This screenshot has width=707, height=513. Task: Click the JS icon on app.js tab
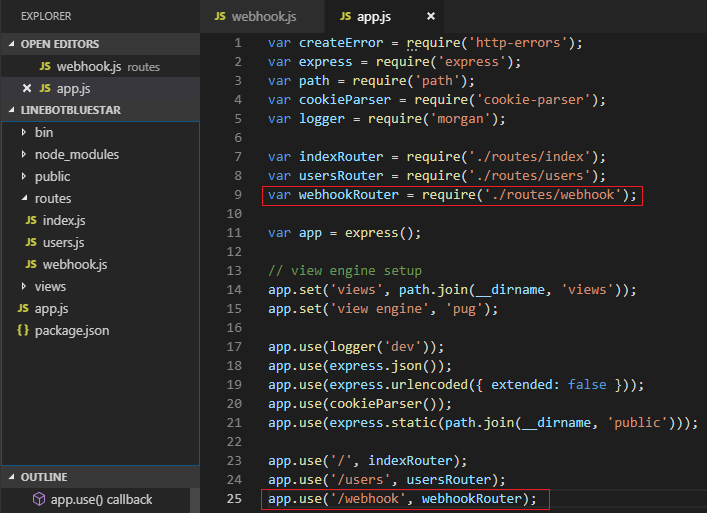point(345,16)
